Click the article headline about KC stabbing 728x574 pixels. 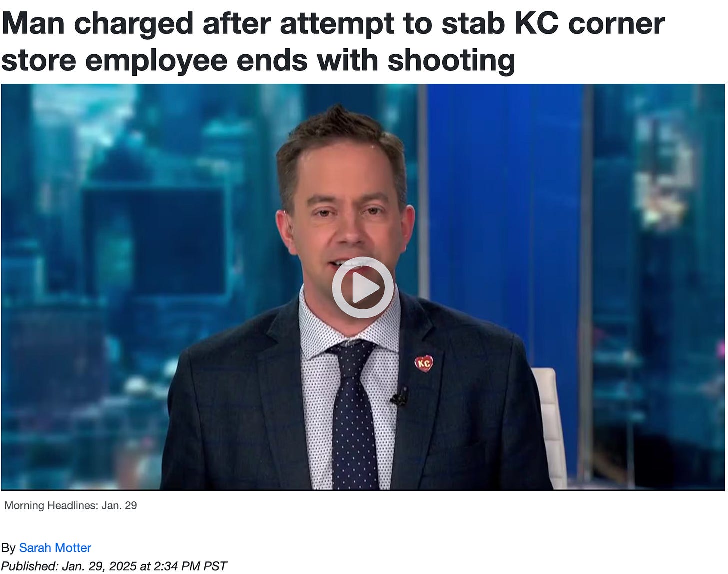(333, 42)
